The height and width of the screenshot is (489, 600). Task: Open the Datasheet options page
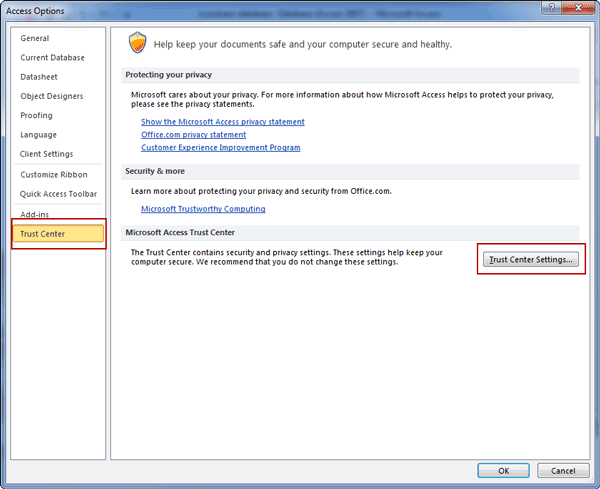(x=39, y=77)
